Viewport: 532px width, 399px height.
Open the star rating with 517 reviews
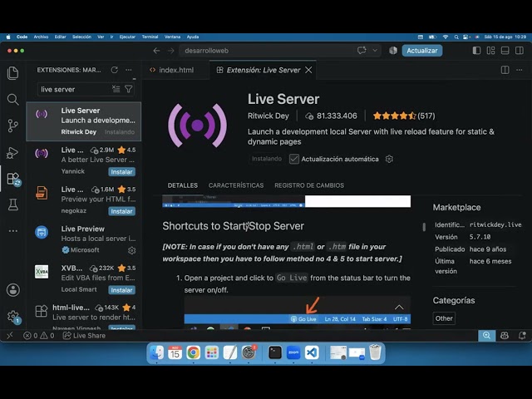(x=404, y=116)
